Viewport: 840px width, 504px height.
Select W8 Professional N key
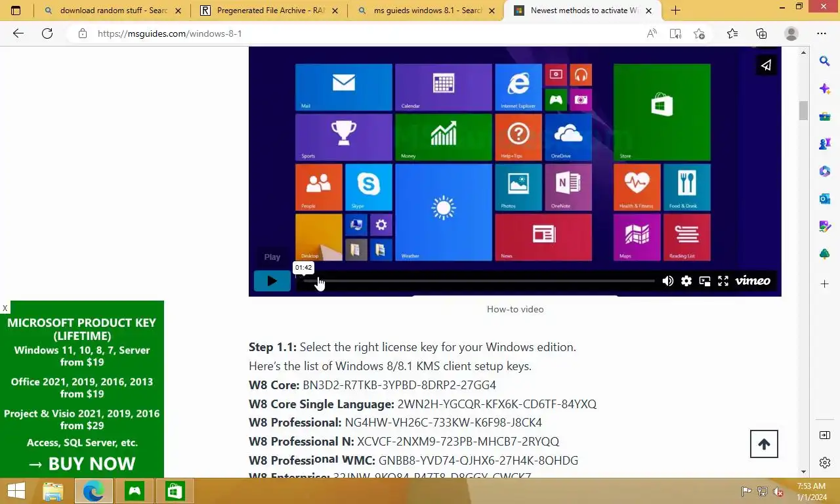point(458,442)
